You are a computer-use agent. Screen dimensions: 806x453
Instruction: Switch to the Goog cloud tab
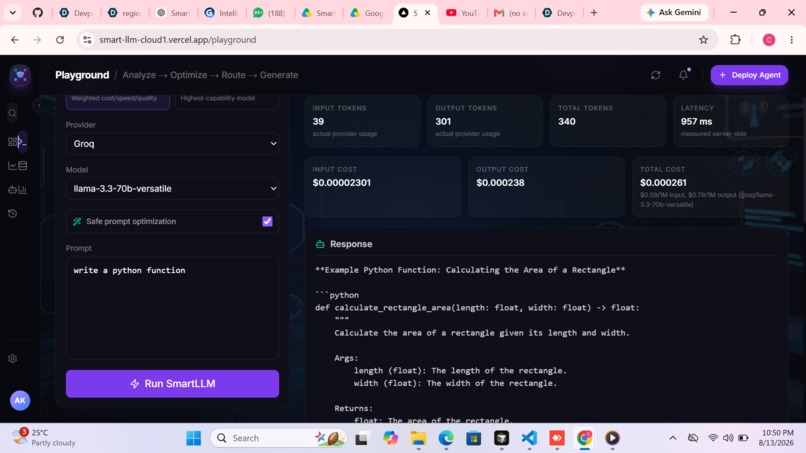[x=367, y=13]
